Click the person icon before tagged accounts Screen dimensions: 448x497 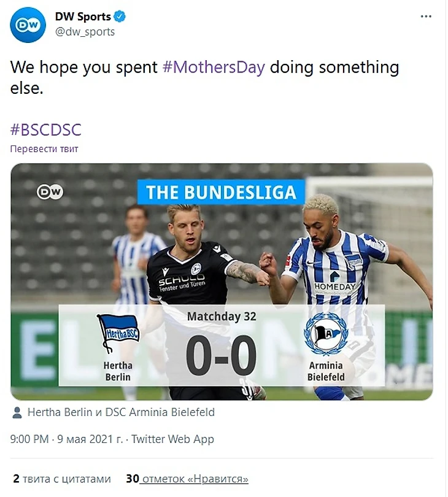click(x=18, y=412)
